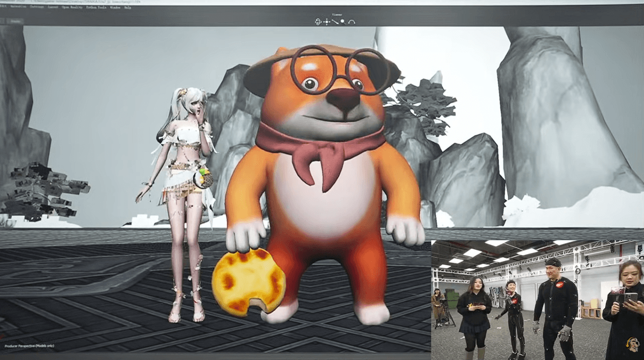This screenshot has height=360, width=644.
Task: Click the 'Viewer' label above the viewport toolbar
Action: pyautogui.click(x=337, y=15)
